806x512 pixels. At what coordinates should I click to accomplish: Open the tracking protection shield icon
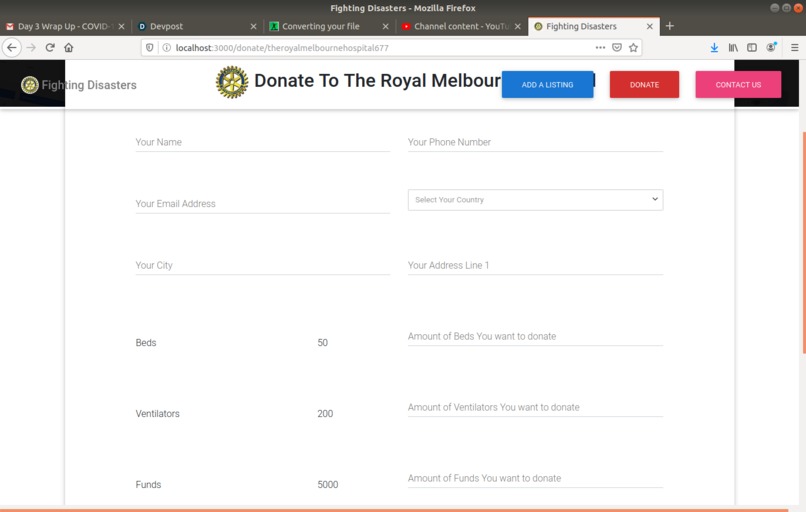coord(150,47)
